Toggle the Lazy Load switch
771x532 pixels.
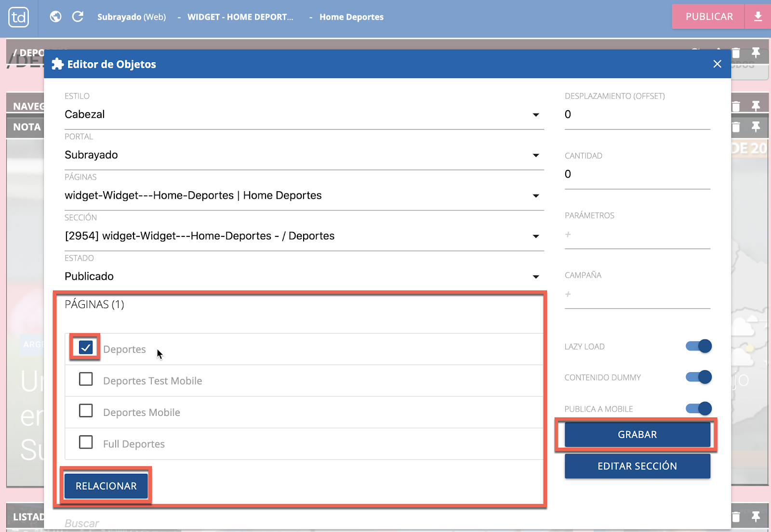[x=699, y=346]
